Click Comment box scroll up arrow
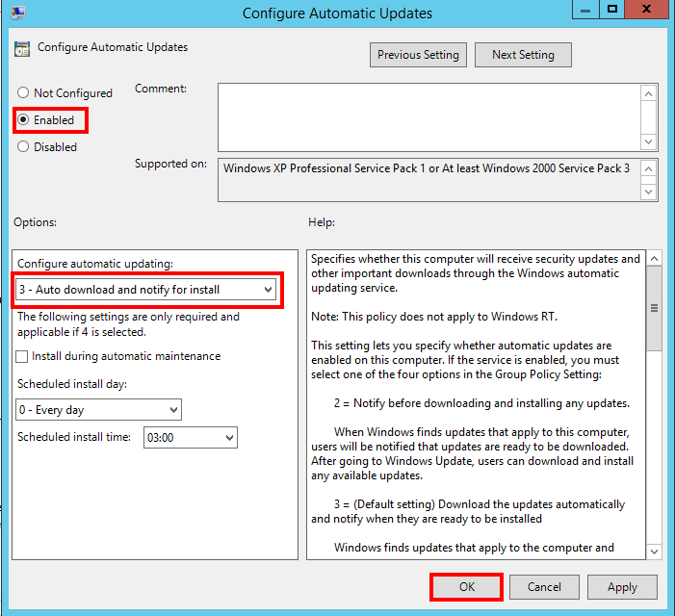675x616 pixels. (649, 93)
